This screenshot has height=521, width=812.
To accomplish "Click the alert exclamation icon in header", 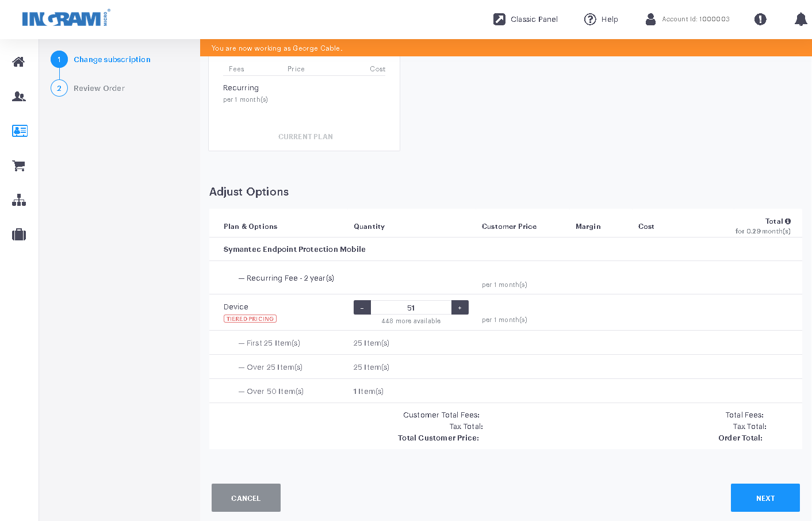I will tap(760, 19).
